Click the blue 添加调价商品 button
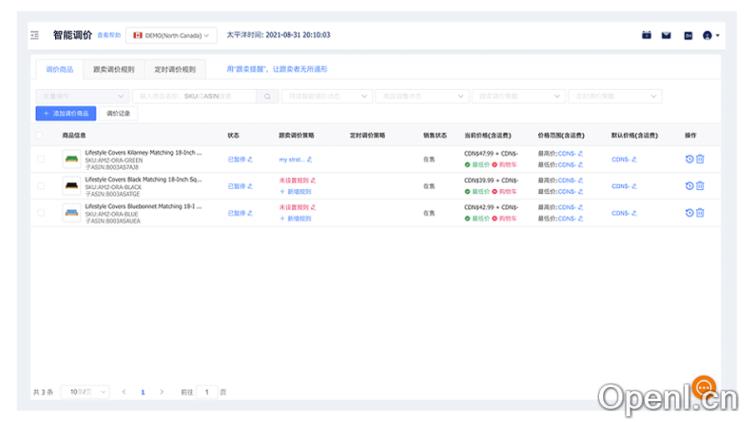 66,113
